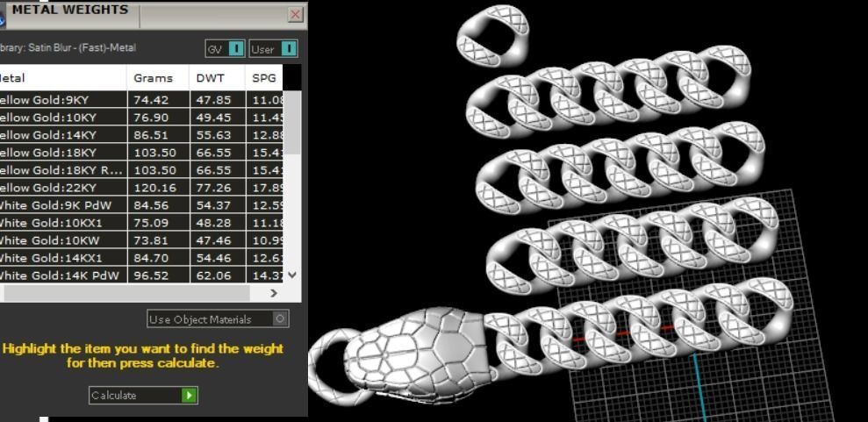Click the Calculate button
The height and width of the screenshot is (422, 868).
coord(143,396)
